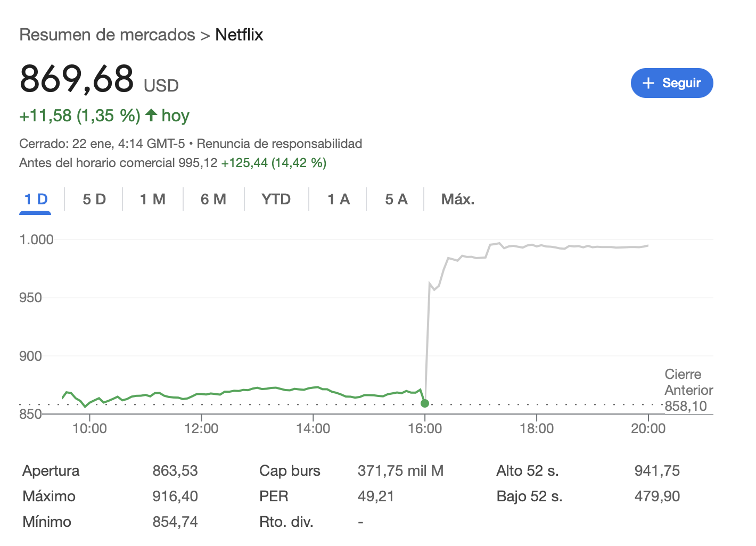Switch to the Máx. range tab
This screenshot has width=756, height=546.
coord(458,200)
